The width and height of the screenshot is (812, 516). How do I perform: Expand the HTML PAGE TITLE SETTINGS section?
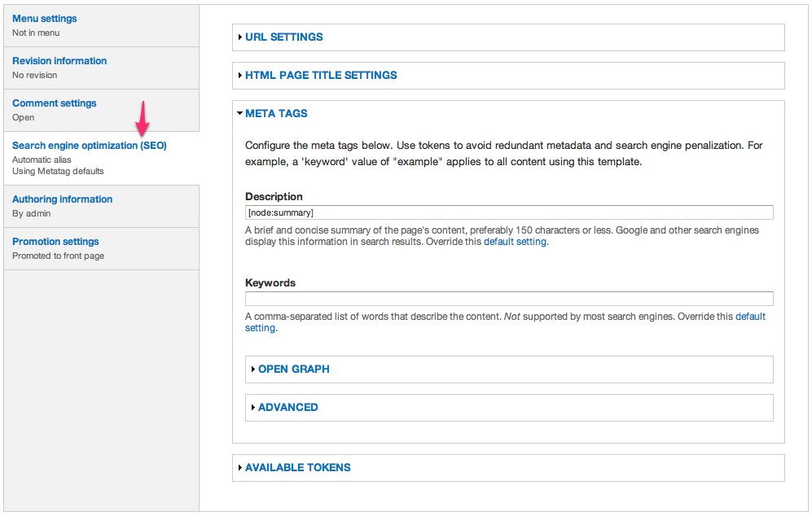tap(320, 75)
